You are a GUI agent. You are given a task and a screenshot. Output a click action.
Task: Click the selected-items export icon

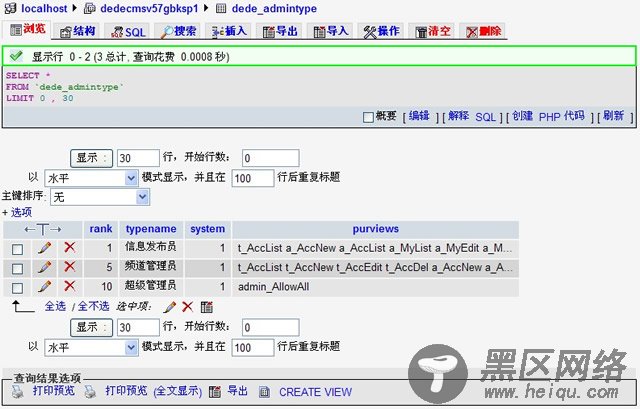[207, 307]
